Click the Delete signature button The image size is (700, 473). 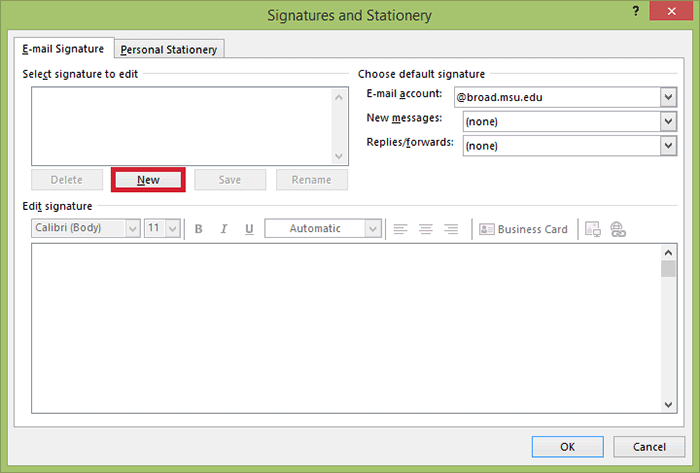pyautogui.click(x=67, y=180)
